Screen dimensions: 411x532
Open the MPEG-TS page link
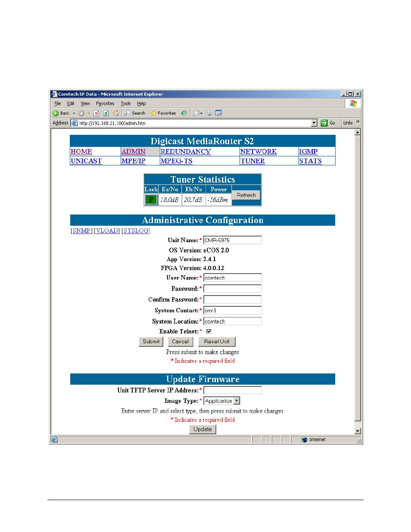click(177, 161)
